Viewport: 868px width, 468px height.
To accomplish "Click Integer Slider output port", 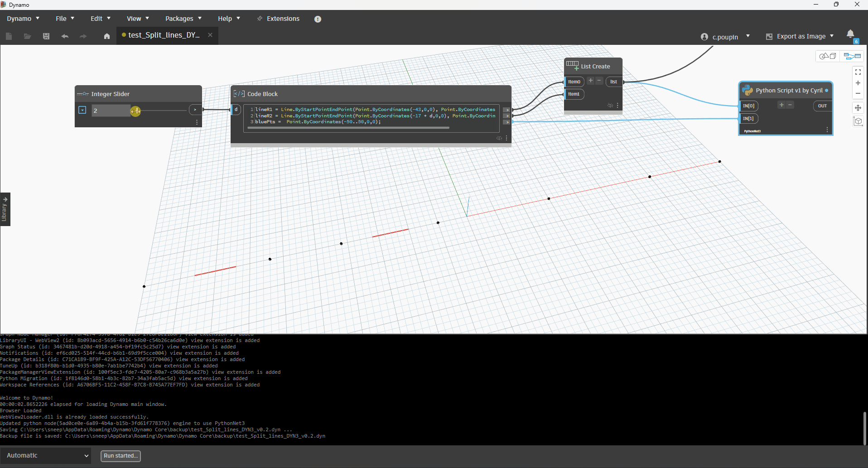I will [196, 110].
